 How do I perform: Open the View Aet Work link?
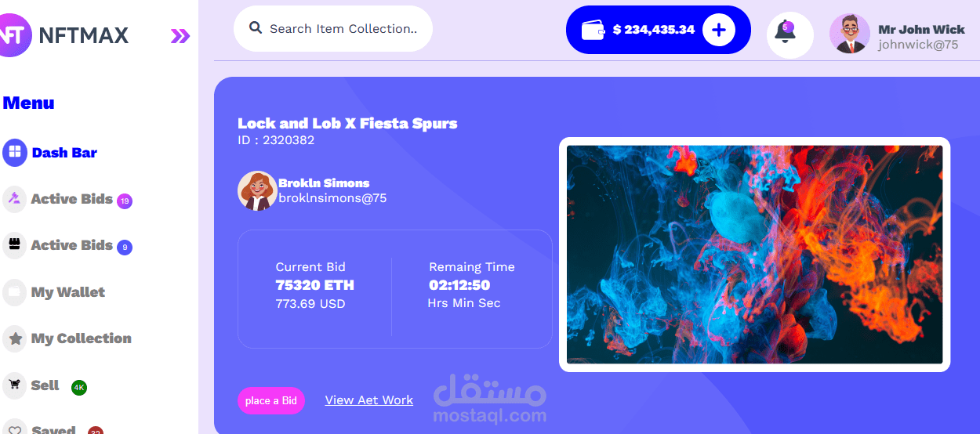coord(369,400)
